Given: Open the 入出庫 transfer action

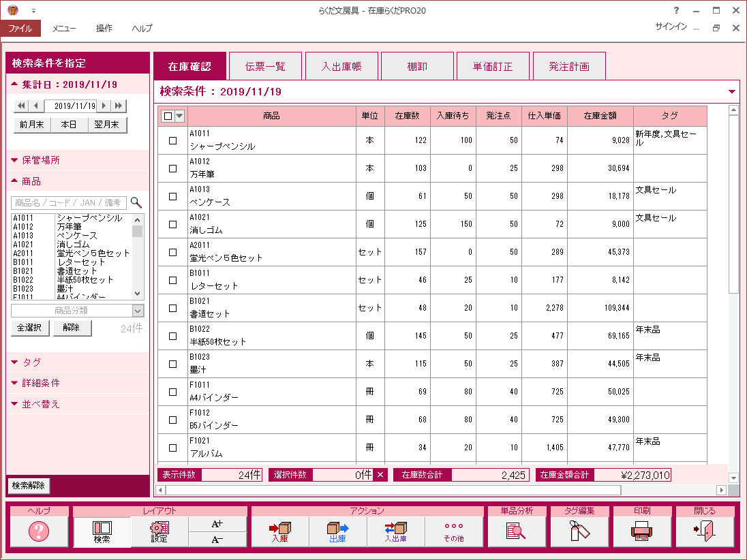Looking at the screenshot, I should 396,531.
